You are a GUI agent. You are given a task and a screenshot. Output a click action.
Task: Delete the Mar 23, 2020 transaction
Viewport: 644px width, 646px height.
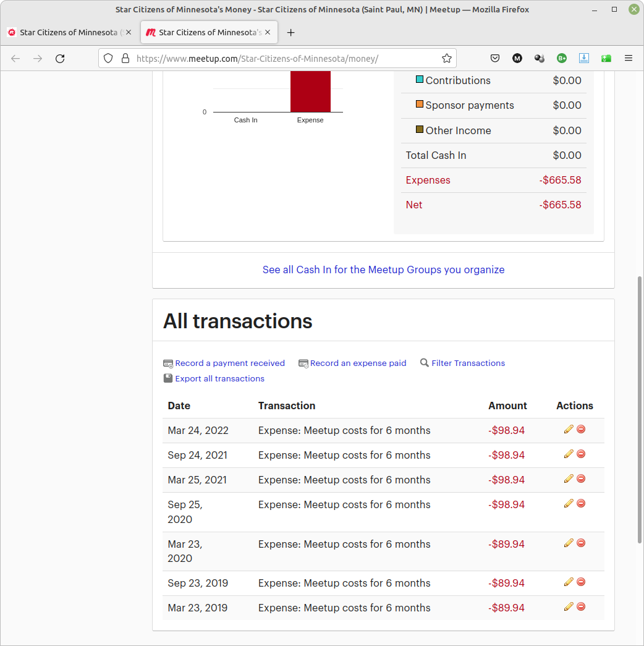tap(581, 543)
